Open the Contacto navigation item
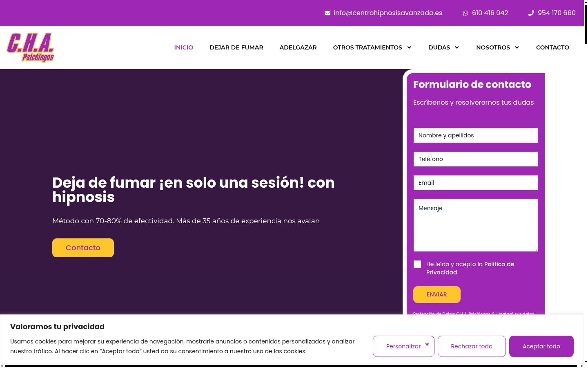588x368 pixels. [552, 47]
